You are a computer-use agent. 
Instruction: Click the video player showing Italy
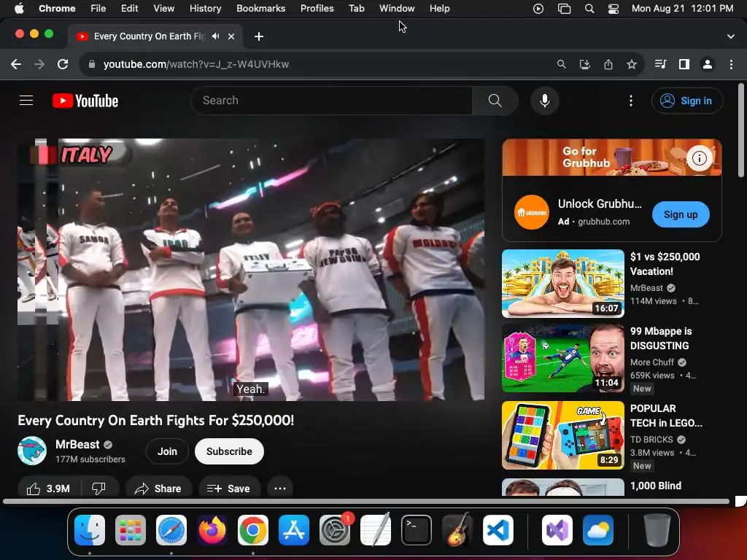point(251,270)
